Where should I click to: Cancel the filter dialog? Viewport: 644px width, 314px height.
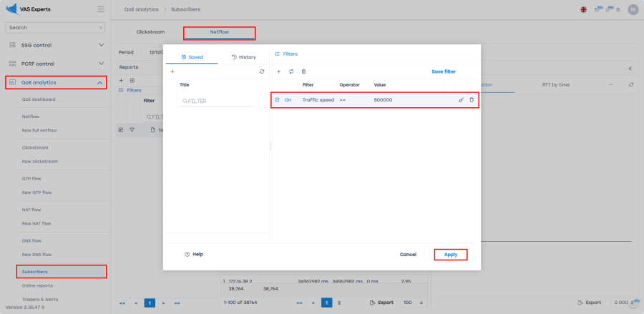pos(408,254)
